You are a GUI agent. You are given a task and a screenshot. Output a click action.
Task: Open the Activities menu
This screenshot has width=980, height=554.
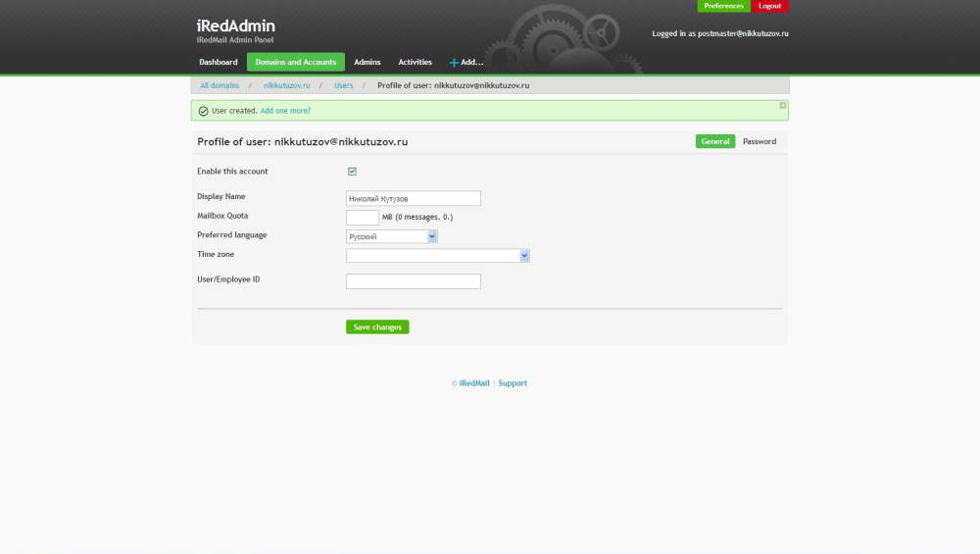point(415,62)
